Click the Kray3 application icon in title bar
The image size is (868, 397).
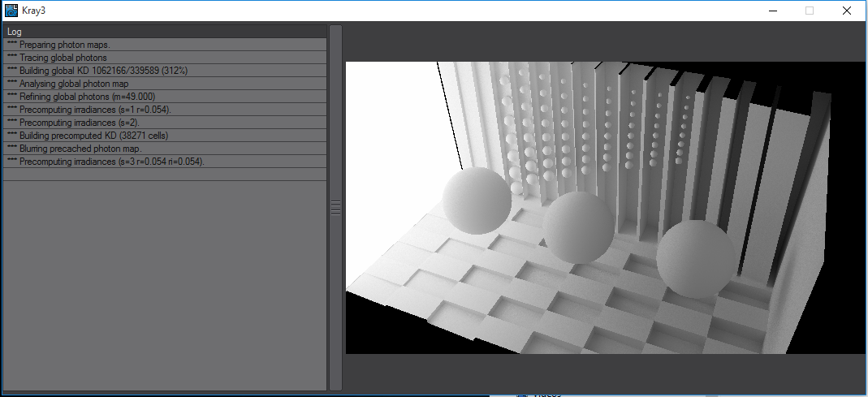tap(12, 11)
